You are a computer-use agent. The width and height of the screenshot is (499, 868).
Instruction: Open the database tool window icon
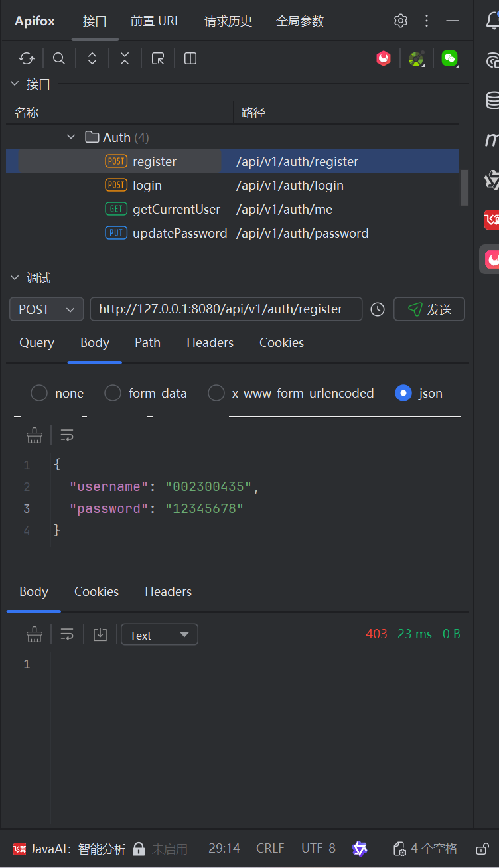click(492, 100)
